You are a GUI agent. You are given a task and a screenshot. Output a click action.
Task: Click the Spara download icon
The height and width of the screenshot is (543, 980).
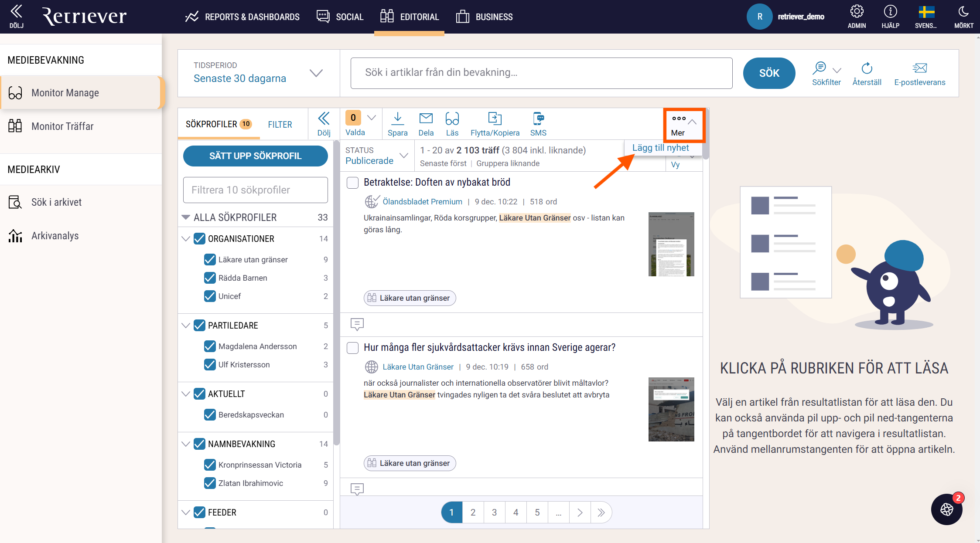click(x=397, y=124)
